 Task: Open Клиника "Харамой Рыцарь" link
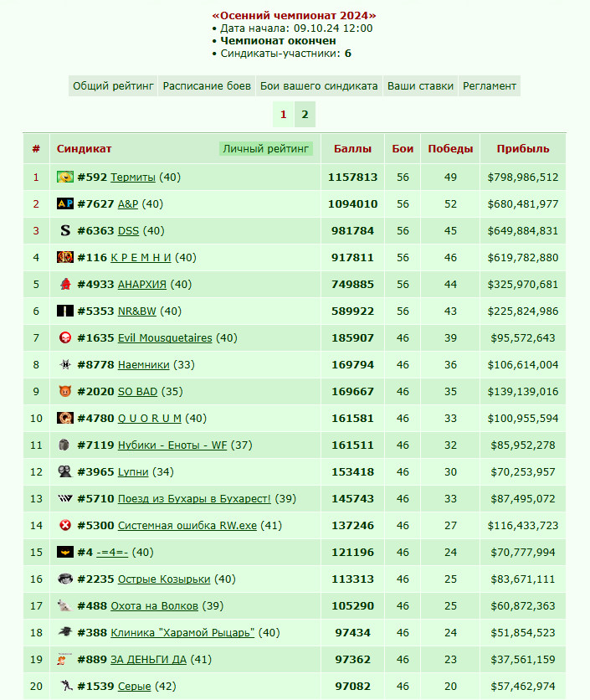182,632
